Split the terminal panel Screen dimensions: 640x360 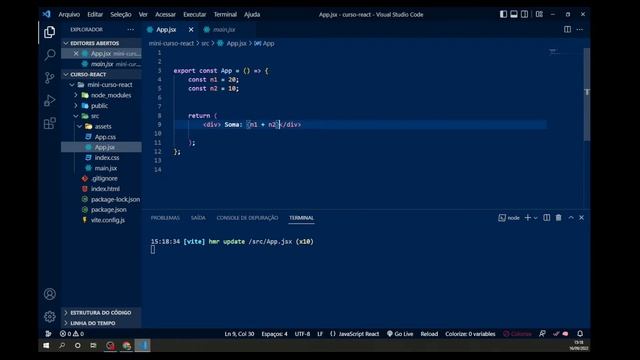[x=547, y=218]
